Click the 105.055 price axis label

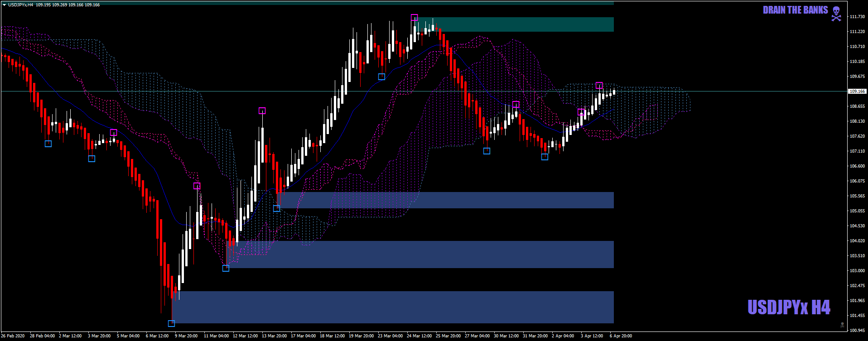click(x=858, y=211)
